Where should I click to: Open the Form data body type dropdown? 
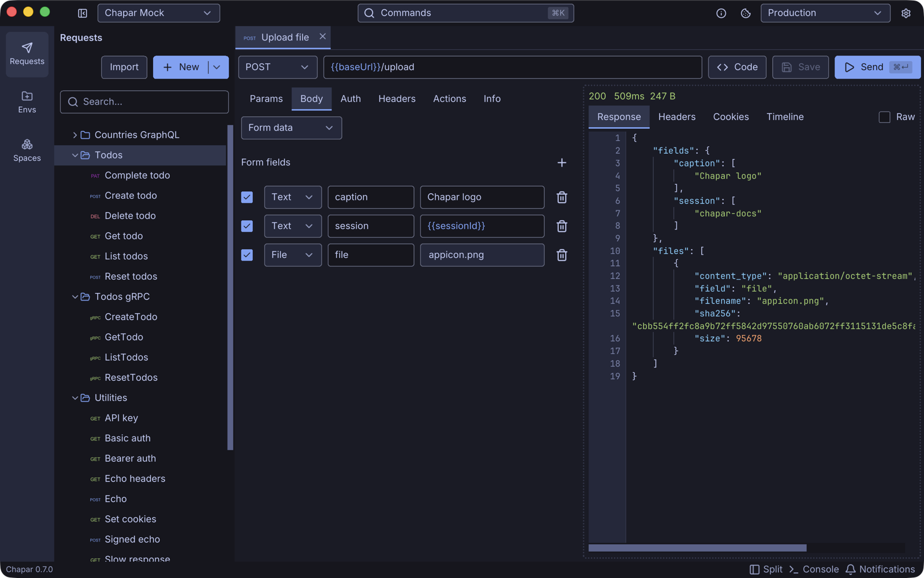(292, 128)
